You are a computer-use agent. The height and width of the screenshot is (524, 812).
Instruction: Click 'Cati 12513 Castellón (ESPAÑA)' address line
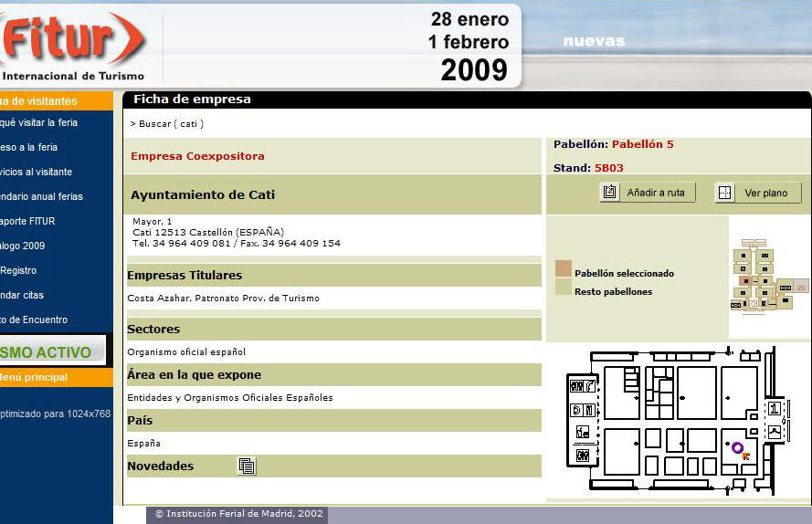[208, 233]
